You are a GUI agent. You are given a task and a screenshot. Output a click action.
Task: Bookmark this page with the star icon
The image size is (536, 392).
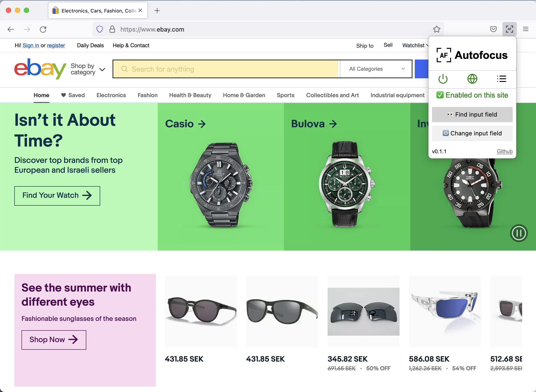point(437,29)
